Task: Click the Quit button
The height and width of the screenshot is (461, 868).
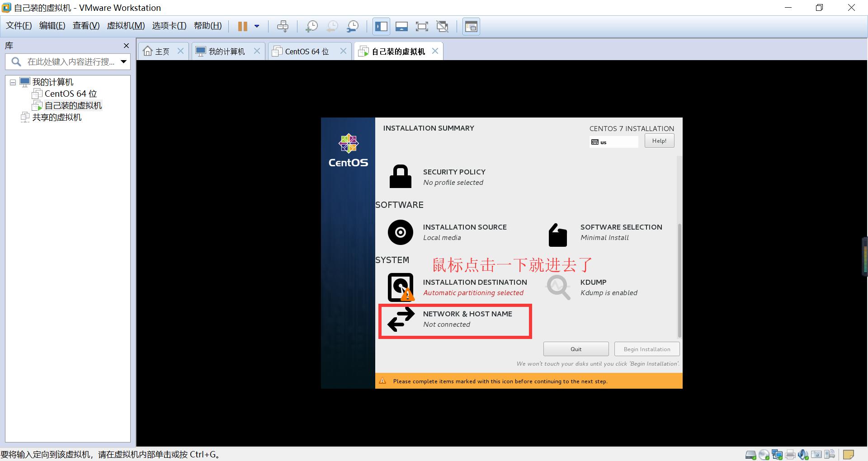Action: click(x=576, y=349)
